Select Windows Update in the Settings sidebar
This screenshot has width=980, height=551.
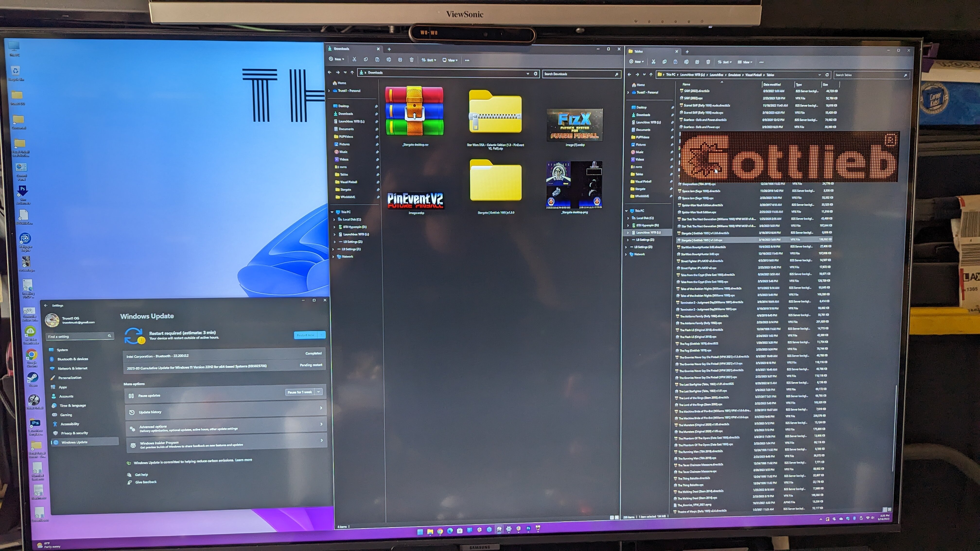click(75, 442)
